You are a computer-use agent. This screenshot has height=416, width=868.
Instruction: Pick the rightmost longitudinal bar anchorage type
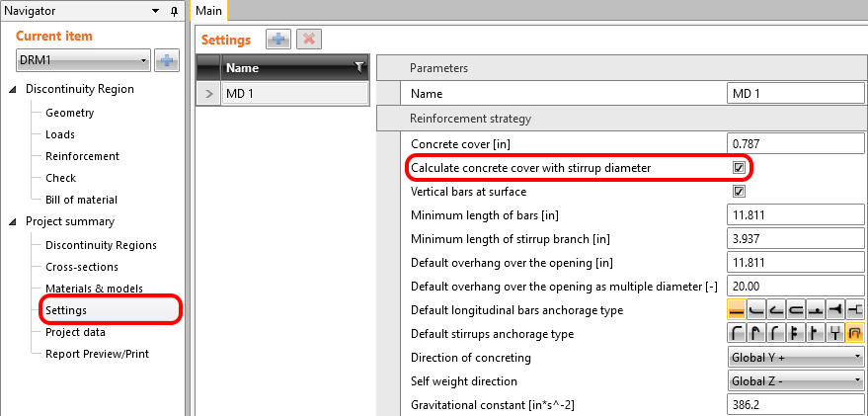855,310
